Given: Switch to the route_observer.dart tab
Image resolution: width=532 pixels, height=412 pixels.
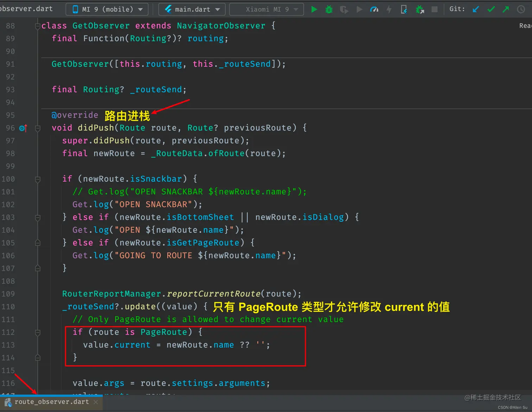Looking at the screenshot, I should pyautogui.click(x=52, y=402).
